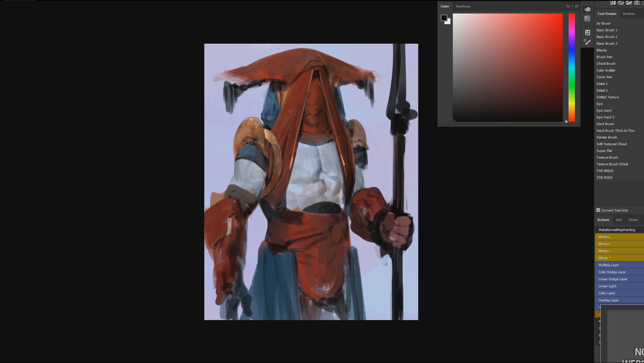The height and width of the screenshot is (363, 644).
Task: Open the Notes tab
Action: 633,220
